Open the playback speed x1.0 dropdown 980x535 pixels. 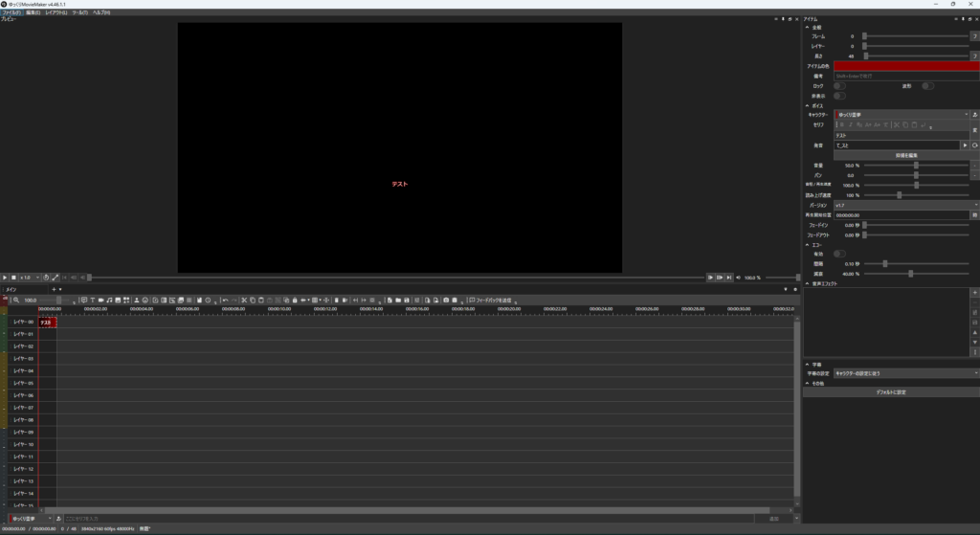coord(30,278)
